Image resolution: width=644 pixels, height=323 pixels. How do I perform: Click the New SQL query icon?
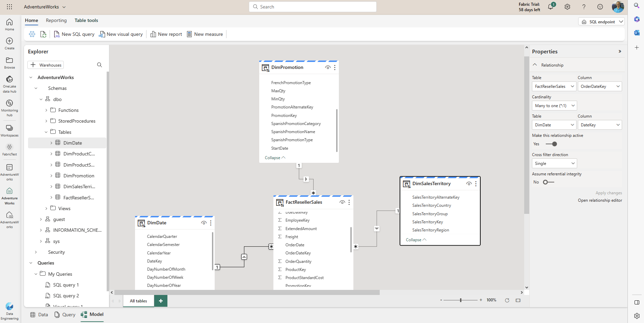pos(57,34)
